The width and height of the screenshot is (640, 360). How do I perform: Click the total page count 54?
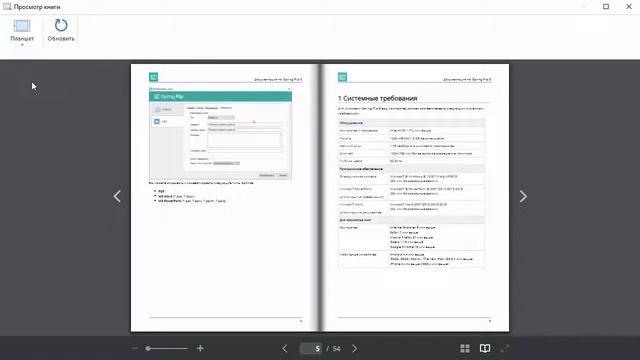point(336,349)
